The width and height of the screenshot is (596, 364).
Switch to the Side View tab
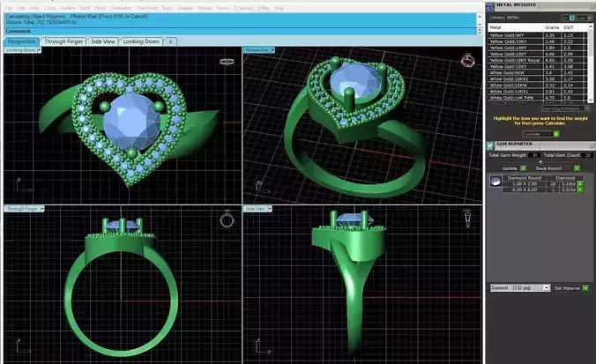click(x=103, y=41)
